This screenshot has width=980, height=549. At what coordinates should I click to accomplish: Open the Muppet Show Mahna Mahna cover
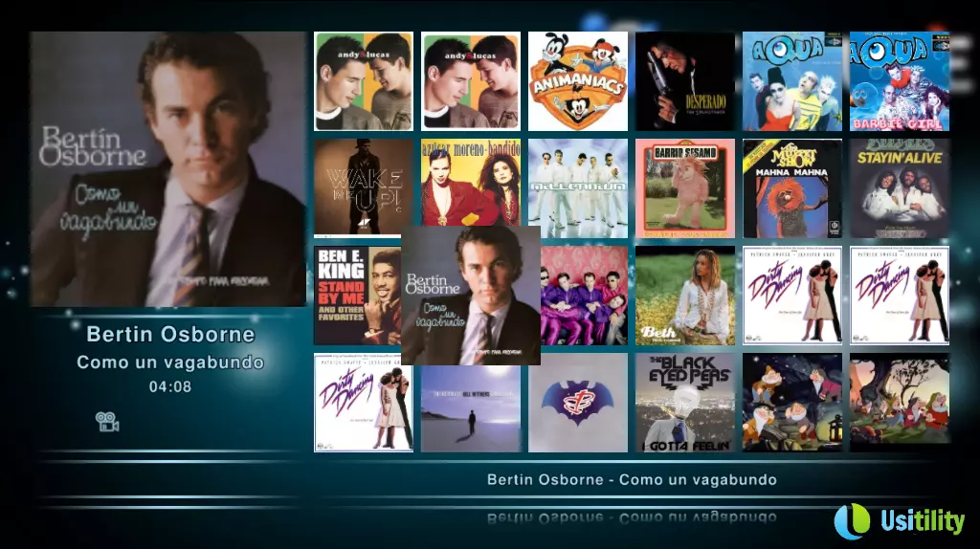point(792,188)
